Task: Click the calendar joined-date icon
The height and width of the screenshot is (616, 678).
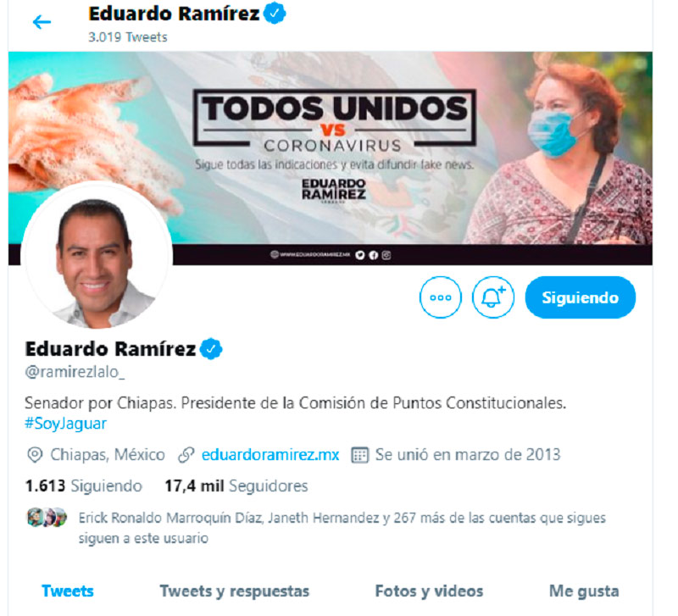Action: point(359,455)
